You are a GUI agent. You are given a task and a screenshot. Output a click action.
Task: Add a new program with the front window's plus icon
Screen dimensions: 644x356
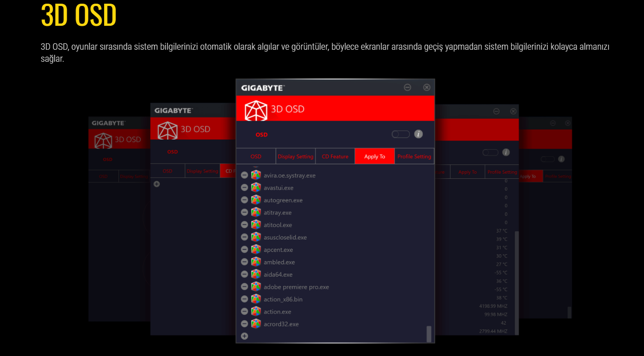pyautogui.click(x=244, y=336)
